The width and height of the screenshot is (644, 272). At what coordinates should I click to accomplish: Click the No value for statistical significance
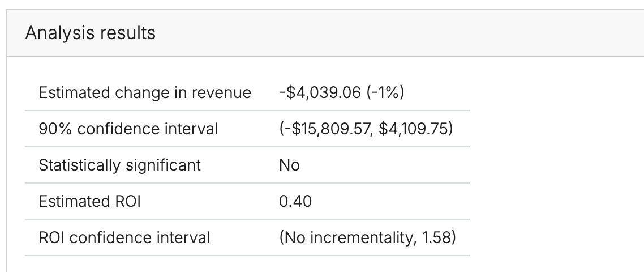pos(289,165)
